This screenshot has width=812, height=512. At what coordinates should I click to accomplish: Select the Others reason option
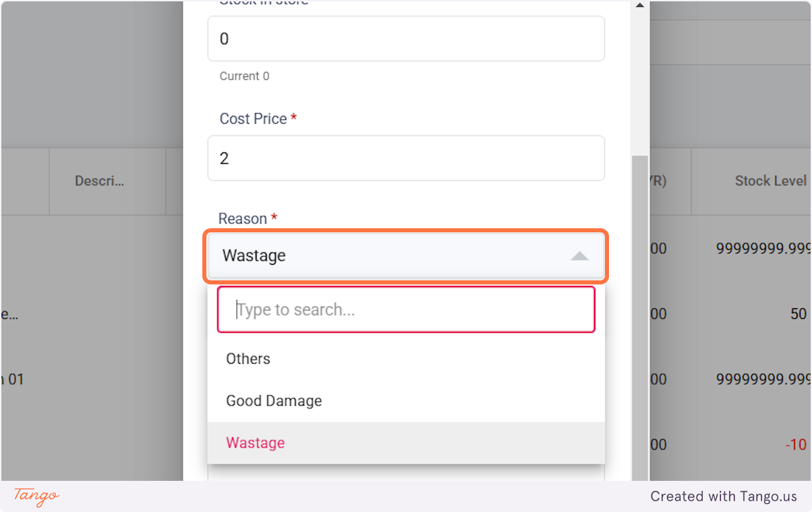click(x=248, y=359)
